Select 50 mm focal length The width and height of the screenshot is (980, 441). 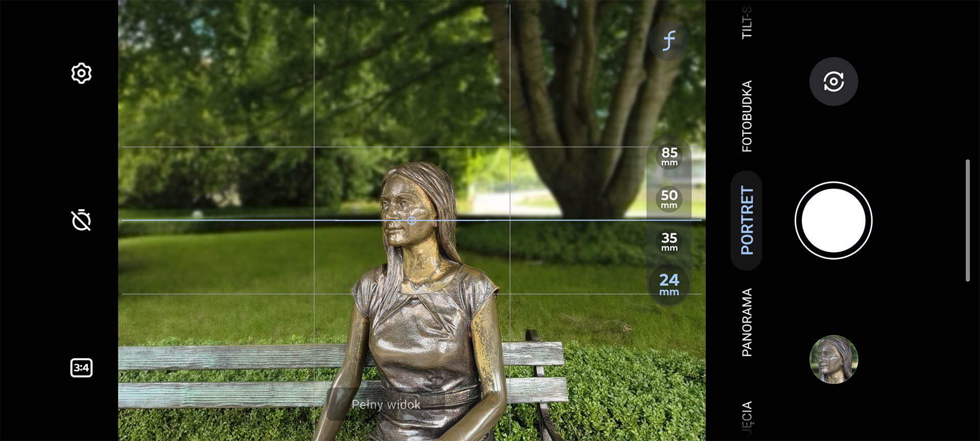(x=669, y=199)
